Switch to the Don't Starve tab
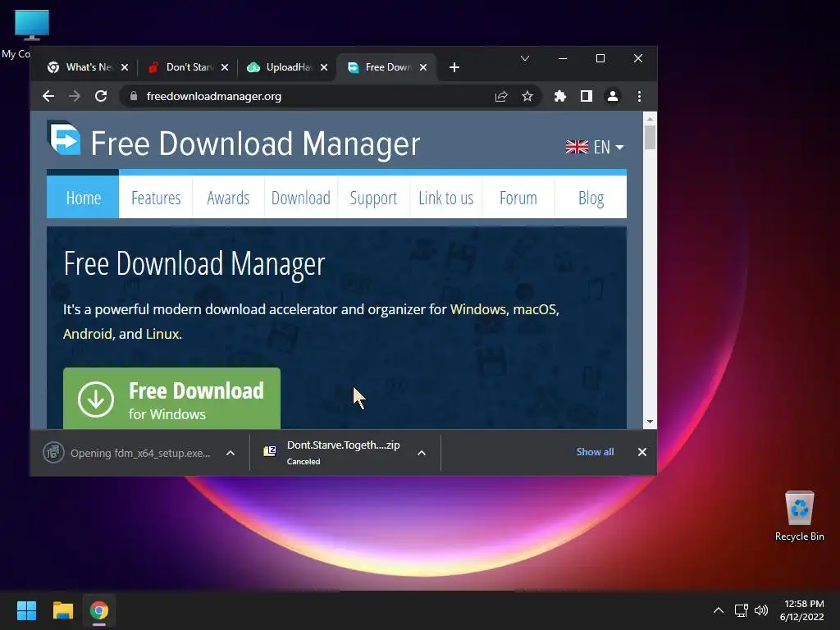Image resolution: width=840 pixels, height=630 pixels. pyautogui.click(x=182, y=67)
